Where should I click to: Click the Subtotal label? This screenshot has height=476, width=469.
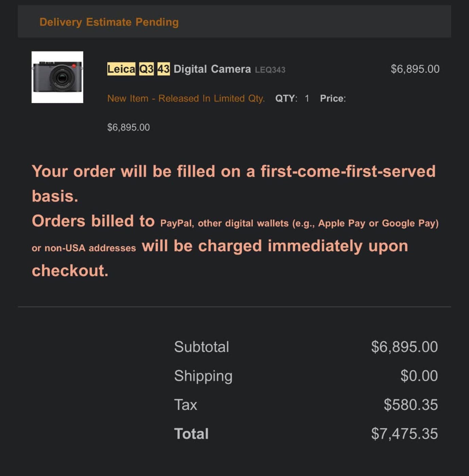(201, 347)
